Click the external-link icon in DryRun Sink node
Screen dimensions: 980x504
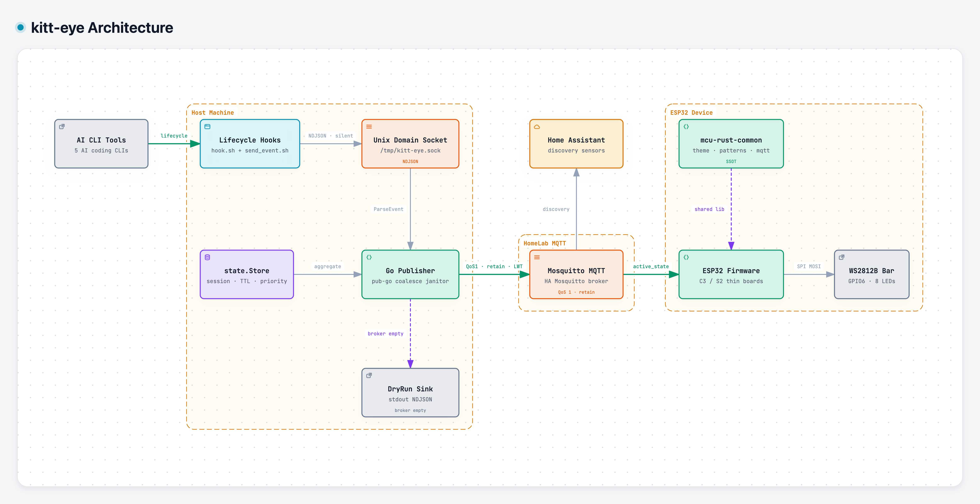click(369, 375)
